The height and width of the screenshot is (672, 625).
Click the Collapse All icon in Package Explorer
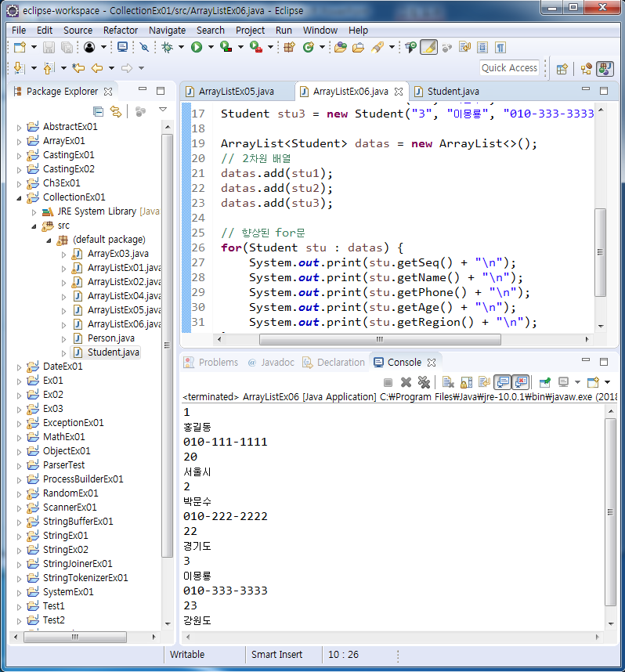(98, 112)
